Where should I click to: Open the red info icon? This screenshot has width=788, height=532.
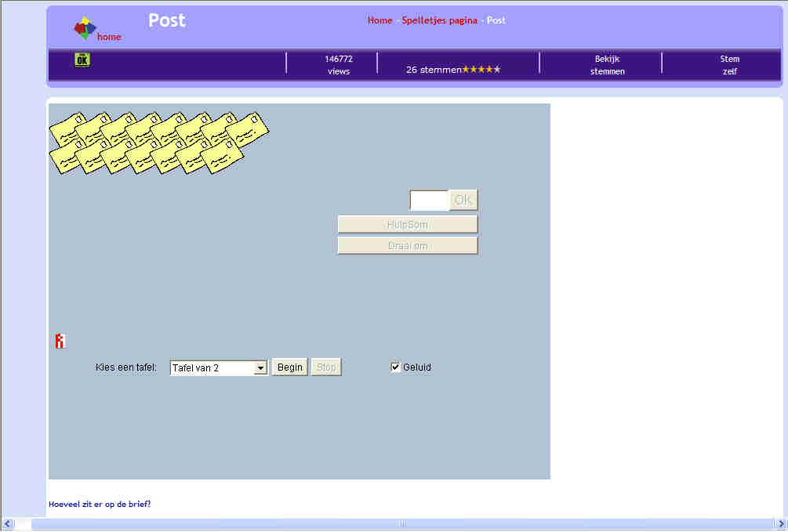[60, 341]
